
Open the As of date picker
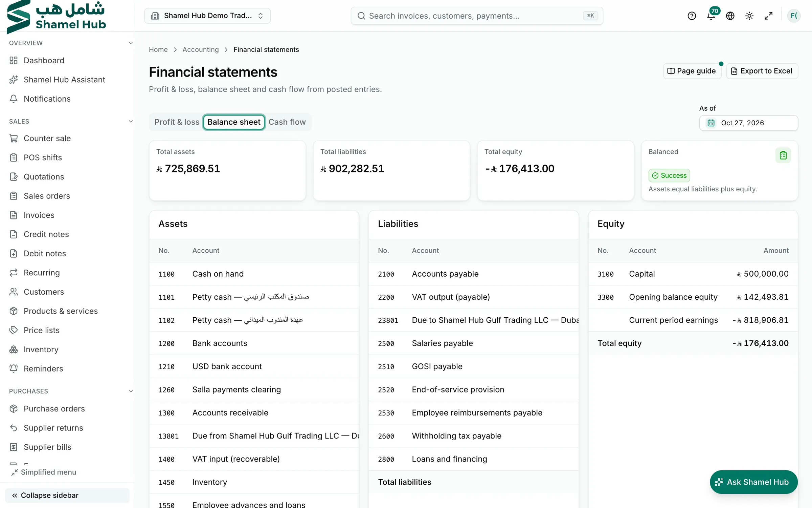[748, 123]
